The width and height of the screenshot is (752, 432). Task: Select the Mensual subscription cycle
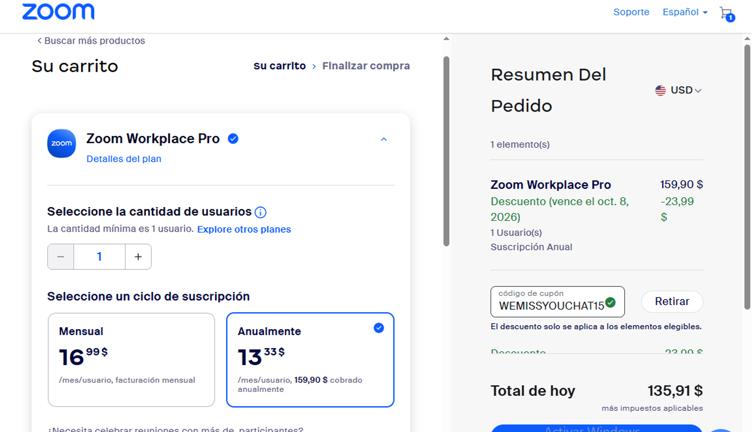tap(131, 360)
